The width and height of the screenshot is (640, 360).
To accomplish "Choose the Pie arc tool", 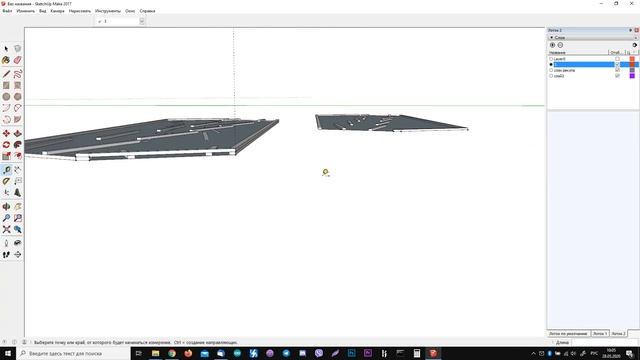I will [18, 120].
